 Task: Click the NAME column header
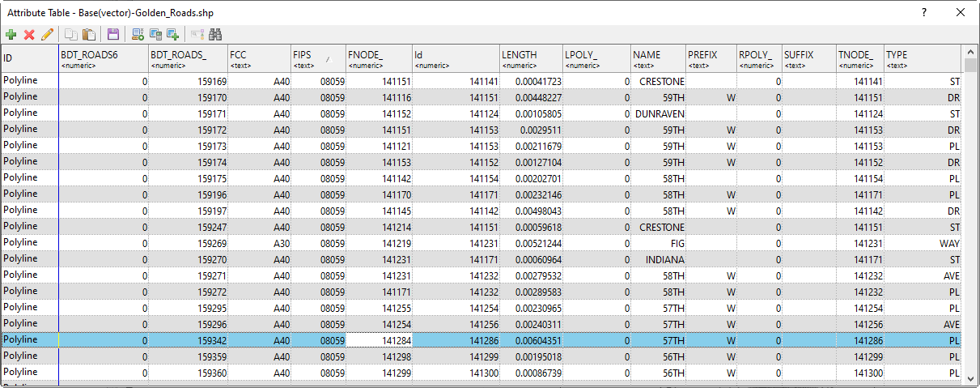[659, 58]
